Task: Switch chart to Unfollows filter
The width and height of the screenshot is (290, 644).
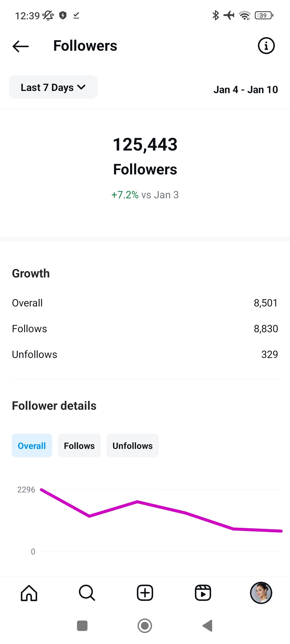Action: pyautogui.click(x=133, y=446)
